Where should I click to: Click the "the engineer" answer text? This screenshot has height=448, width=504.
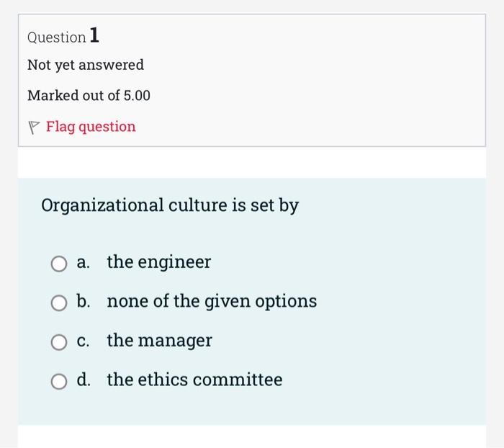158,262
